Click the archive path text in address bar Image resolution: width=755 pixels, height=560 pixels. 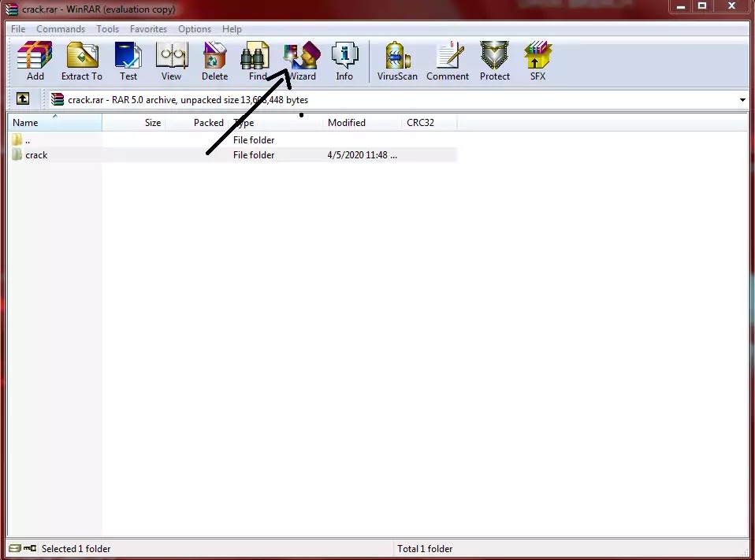click(x=188, y=100)
